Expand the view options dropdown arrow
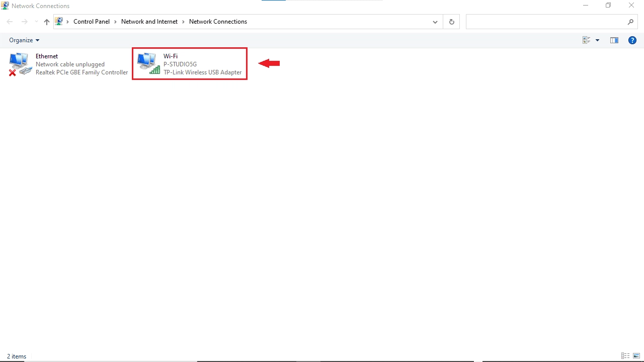This screenshot has height=362, width=644. point(597,40)
